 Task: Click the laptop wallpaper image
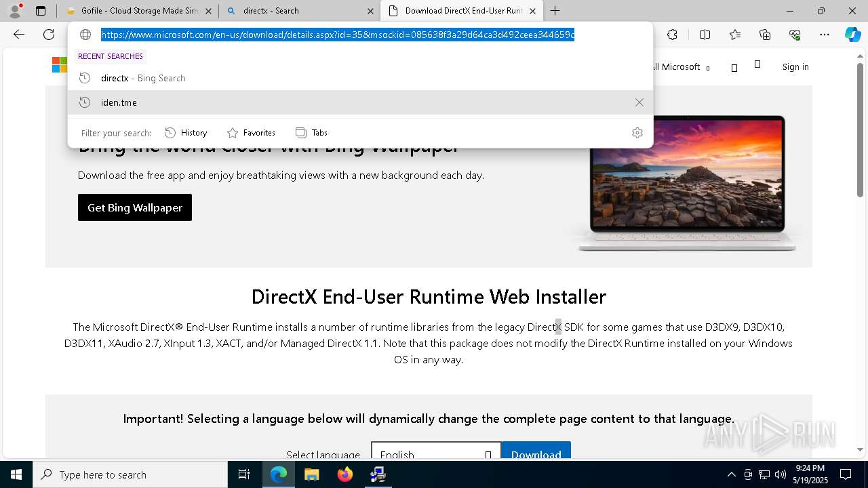(x=686, y=183)
